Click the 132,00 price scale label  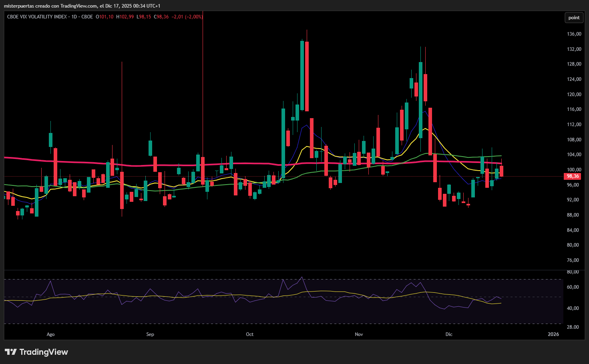(574, 49)
